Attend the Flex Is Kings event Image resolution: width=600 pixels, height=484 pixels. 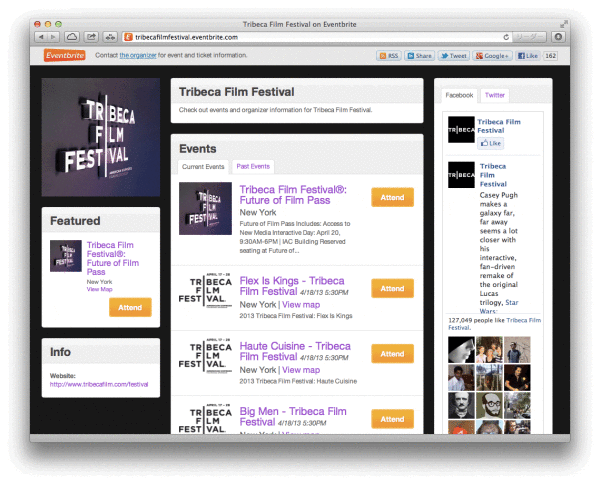coord(392,288)
